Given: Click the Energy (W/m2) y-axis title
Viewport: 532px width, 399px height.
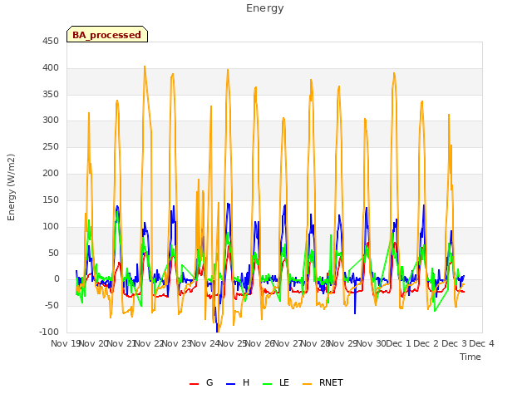Looking at the screenshot, I should (x=11, y=187).
